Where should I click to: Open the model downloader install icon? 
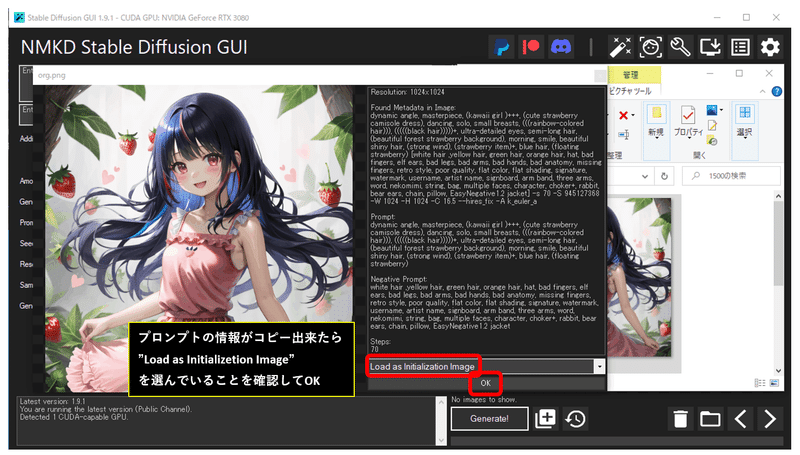click(x=710, y=47)
